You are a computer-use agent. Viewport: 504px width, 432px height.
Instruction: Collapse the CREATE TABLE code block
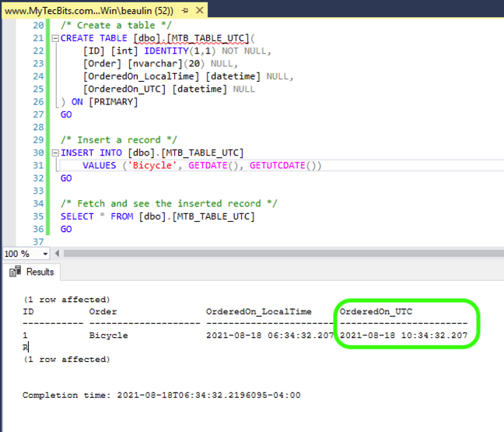click(x=54, y=38)
